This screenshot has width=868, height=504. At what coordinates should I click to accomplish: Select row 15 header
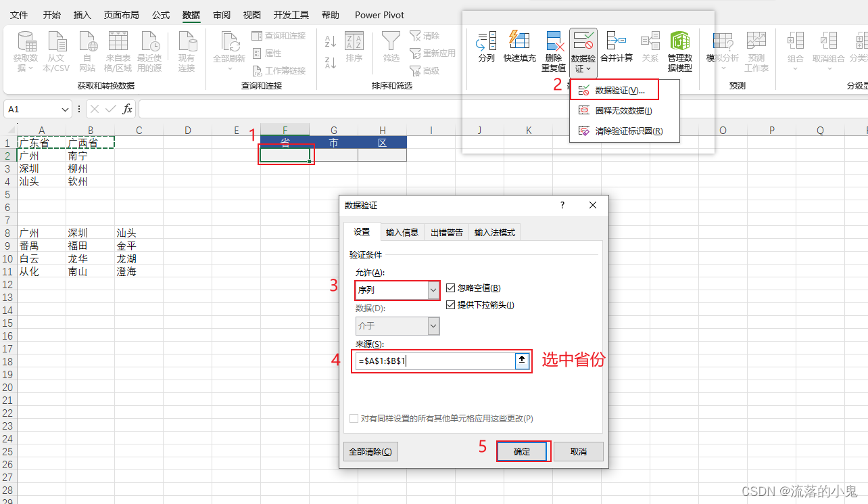[8, 323]
